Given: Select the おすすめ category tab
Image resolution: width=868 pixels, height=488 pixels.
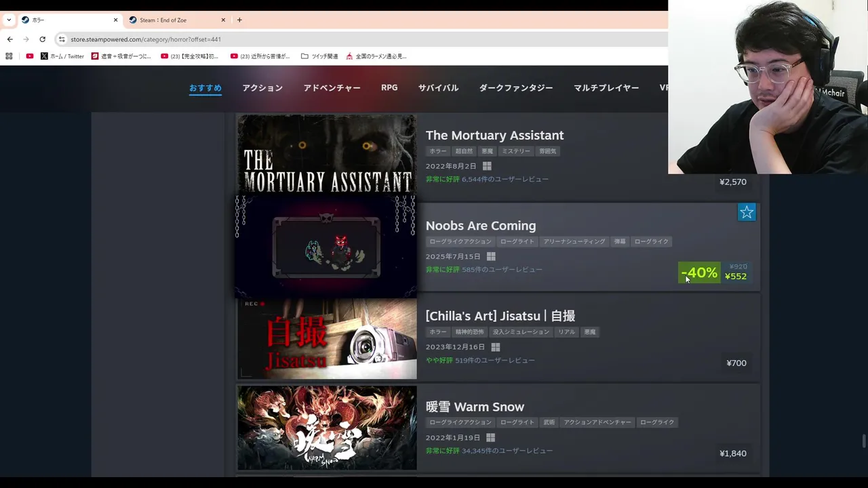Looking at the screenshot, I should pyautogui.click(x=205, y=88).
